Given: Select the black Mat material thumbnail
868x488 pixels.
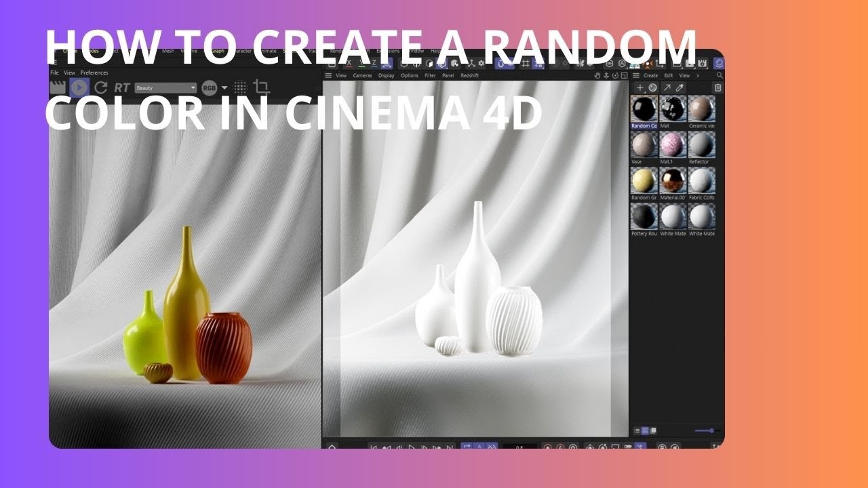Looking at the screenshot, I should click(x=673, y=108).
